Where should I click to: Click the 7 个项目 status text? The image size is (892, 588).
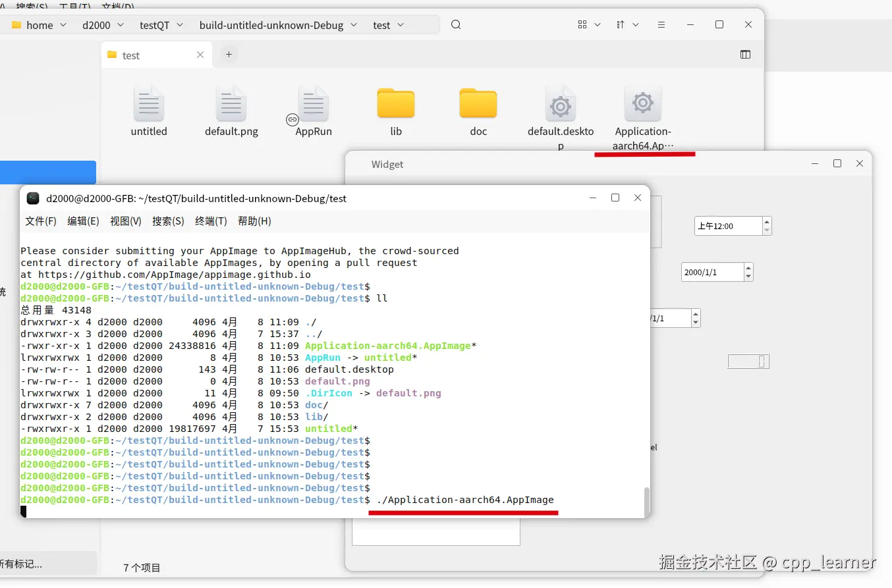coord(142,568)
